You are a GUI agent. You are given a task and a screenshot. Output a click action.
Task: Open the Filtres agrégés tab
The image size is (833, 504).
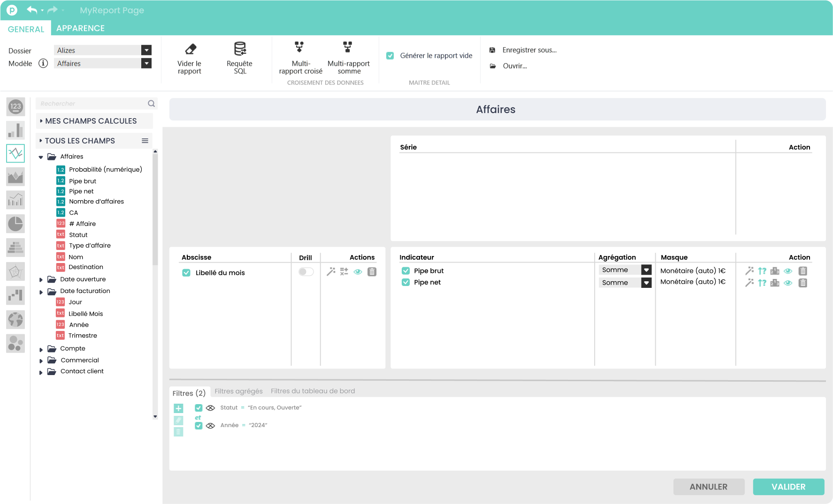pos(238,391)
